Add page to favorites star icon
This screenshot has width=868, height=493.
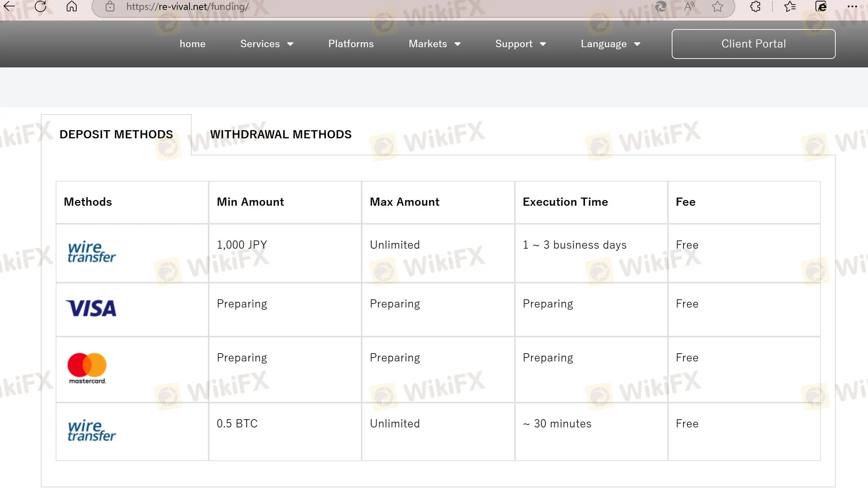click(717, 6)
